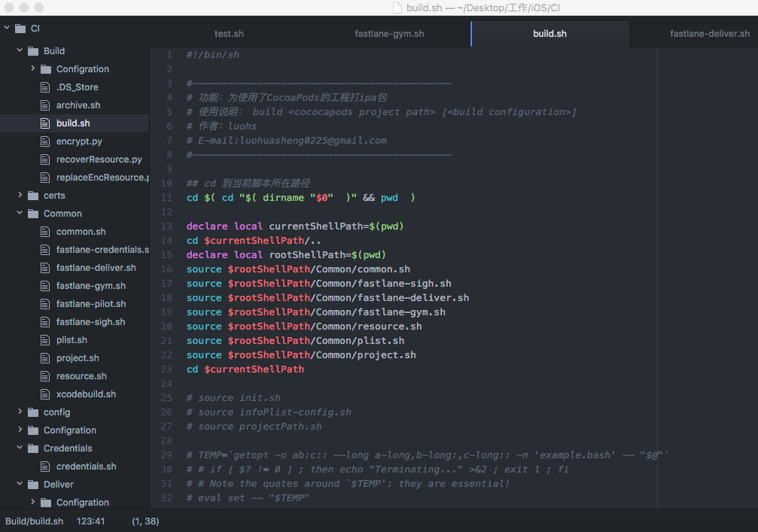
Task: Click the archive.sh file icon
Action: tap(45, 105)
